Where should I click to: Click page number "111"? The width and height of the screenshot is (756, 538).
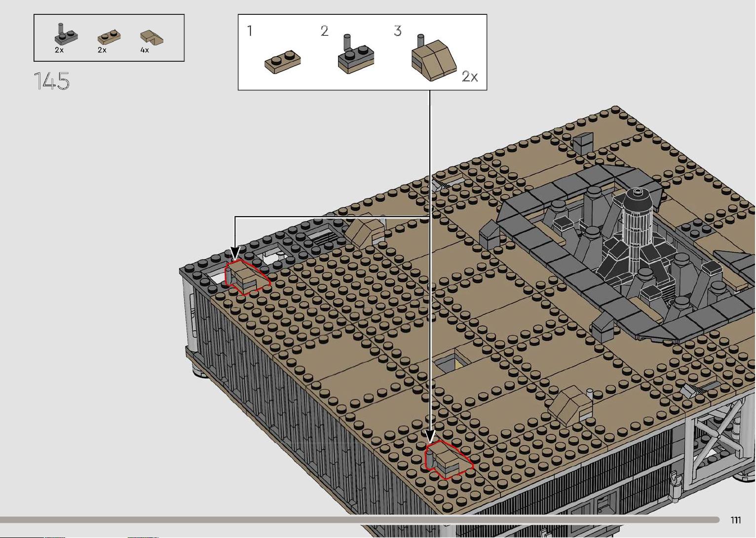(736, 520)
